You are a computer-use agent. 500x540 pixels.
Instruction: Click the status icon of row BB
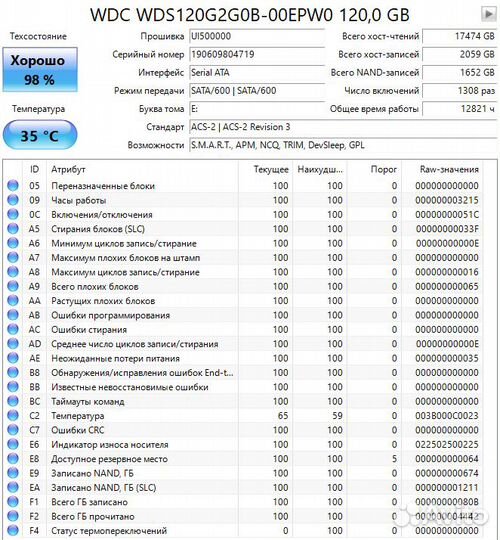click(13, 387)
